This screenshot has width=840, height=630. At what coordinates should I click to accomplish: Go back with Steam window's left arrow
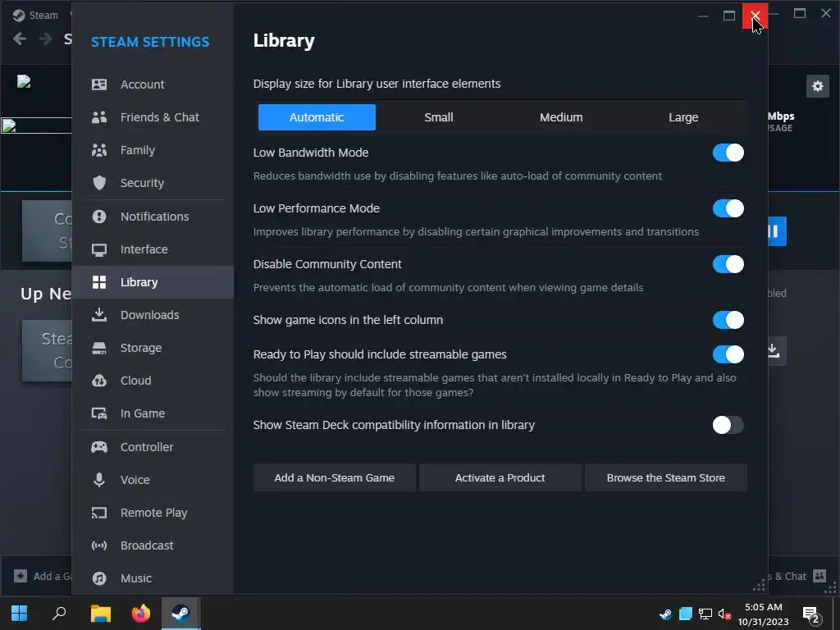pos(20,39)
